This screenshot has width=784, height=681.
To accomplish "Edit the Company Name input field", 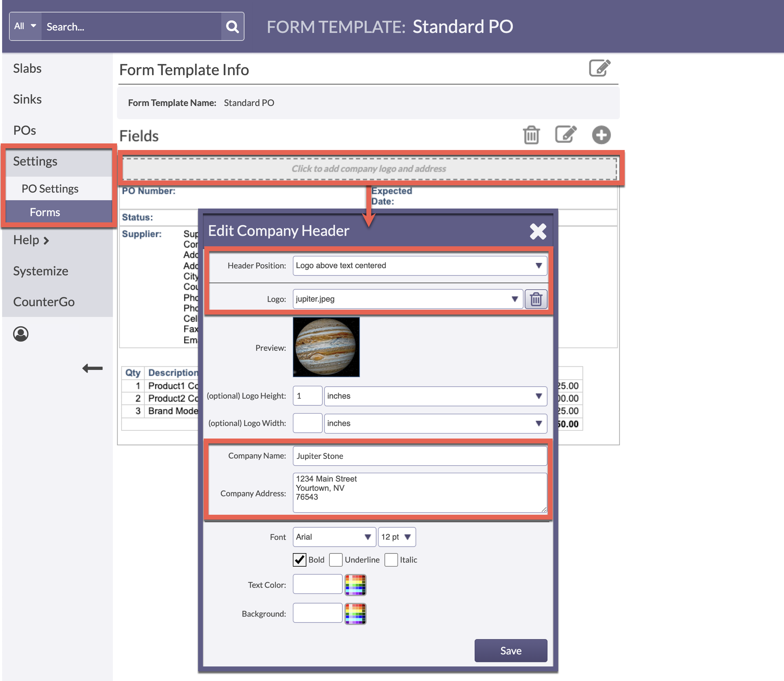I will 419,456.
